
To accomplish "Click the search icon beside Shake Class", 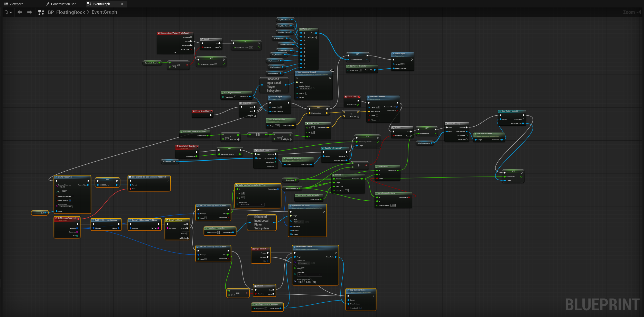I will (314, 263).
